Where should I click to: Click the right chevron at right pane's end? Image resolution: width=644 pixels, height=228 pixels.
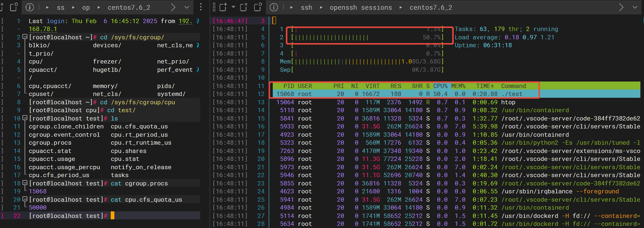click(x=621, y=7)
